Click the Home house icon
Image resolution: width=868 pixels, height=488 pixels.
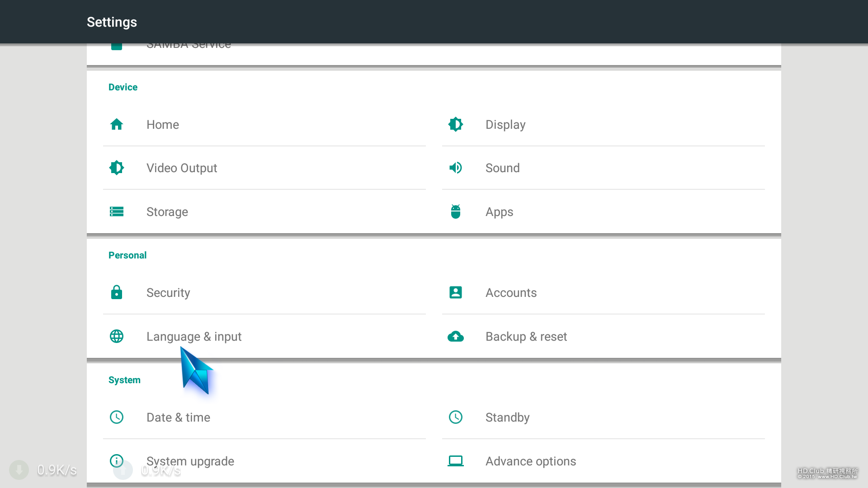point(117,124)
